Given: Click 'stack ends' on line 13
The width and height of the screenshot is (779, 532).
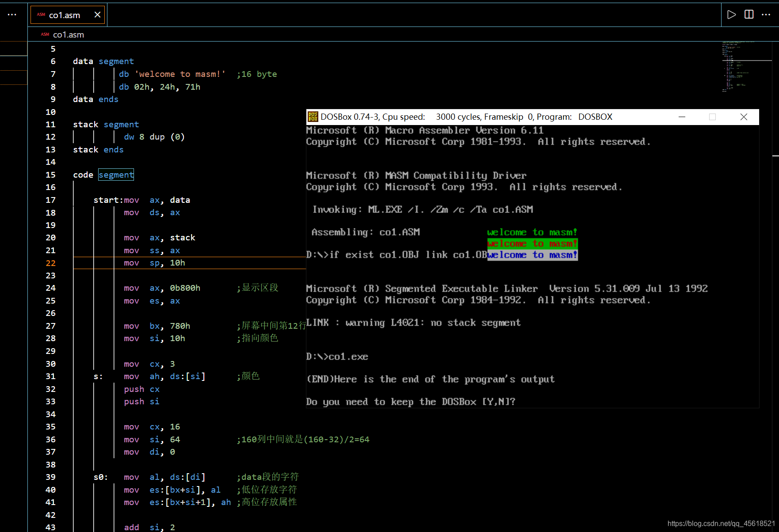Looking at the screenshot, I should click(98, 150).
